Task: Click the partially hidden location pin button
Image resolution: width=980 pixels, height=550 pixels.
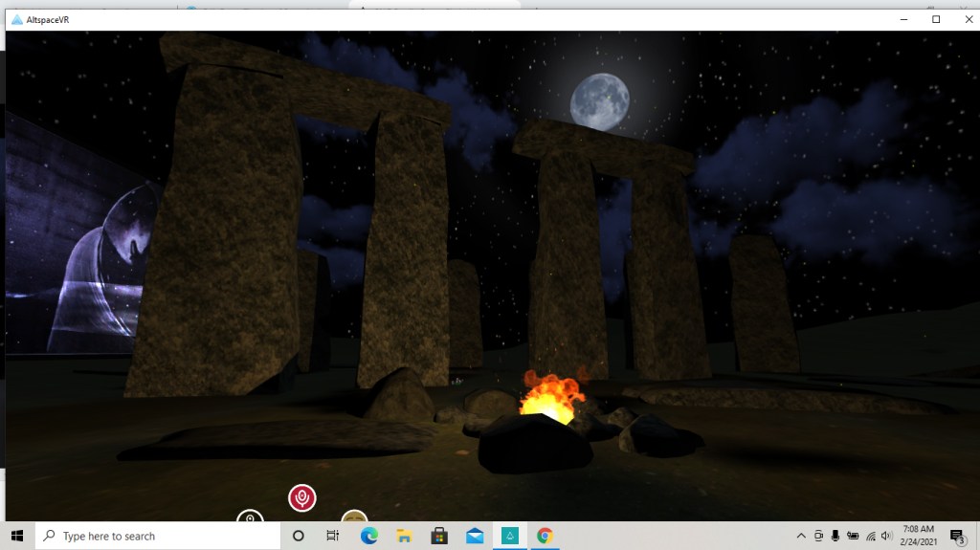Action: pos(250,517)
